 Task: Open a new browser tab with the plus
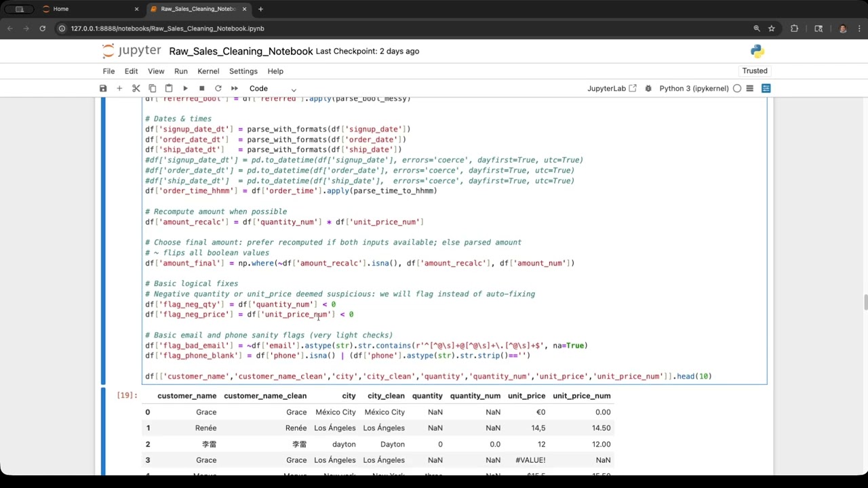[260, 9]
